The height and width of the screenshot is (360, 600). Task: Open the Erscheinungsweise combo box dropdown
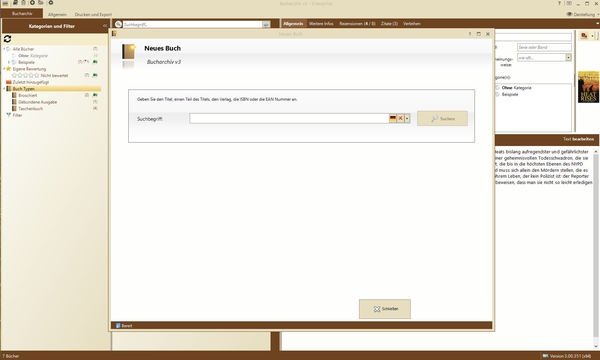[x=569, y=57]
